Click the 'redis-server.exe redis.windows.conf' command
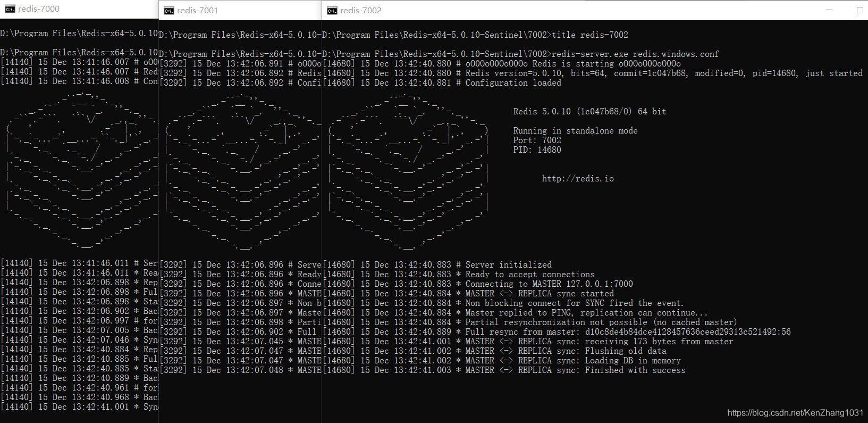868x423 pixels. point(635,54)
